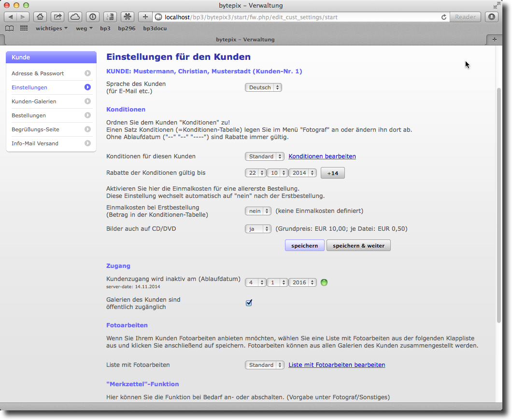Click the Downloads arrow icon

492,17
